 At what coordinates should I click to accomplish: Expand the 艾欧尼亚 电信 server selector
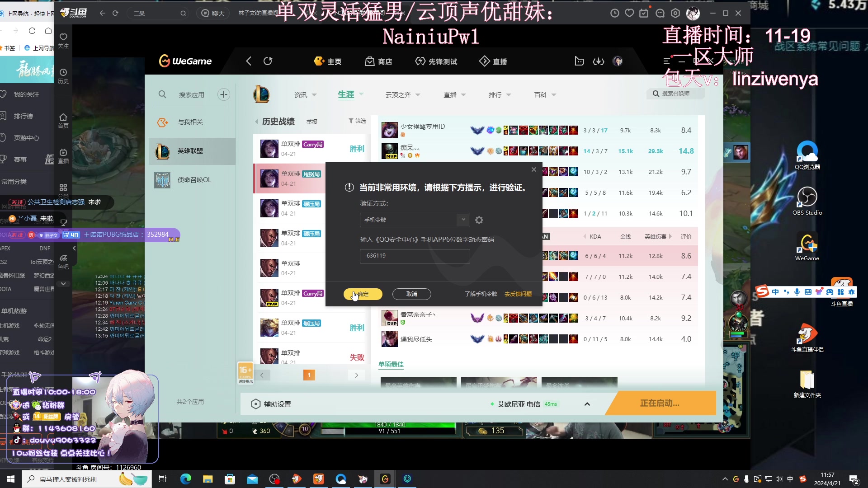(x=587, y=404)
